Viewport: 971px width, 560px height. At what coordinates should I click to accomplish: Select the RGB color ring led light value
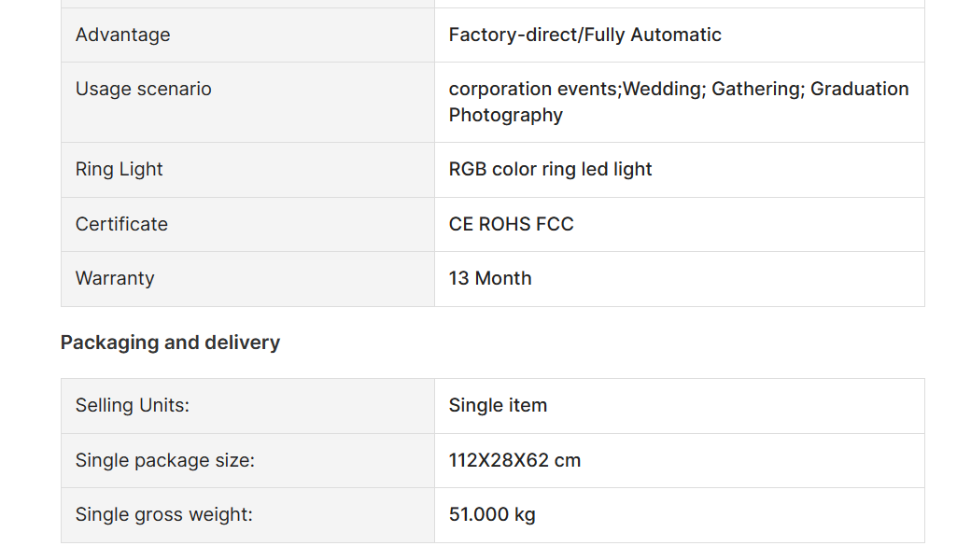click(550, 170)
